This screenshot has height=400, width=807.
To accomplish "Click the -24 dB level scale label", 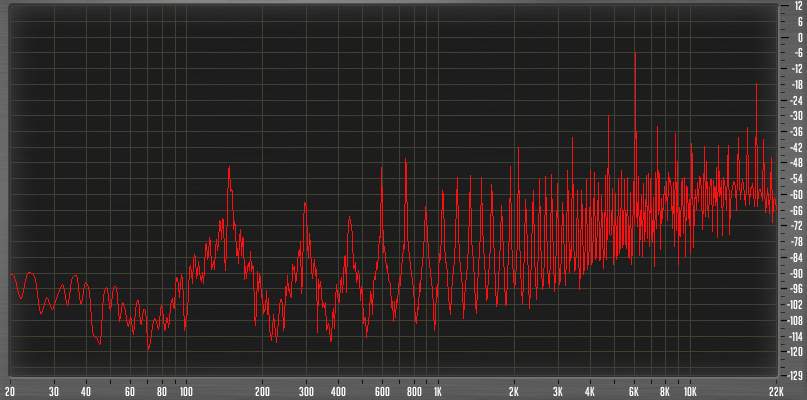I will tap(796, 100).
